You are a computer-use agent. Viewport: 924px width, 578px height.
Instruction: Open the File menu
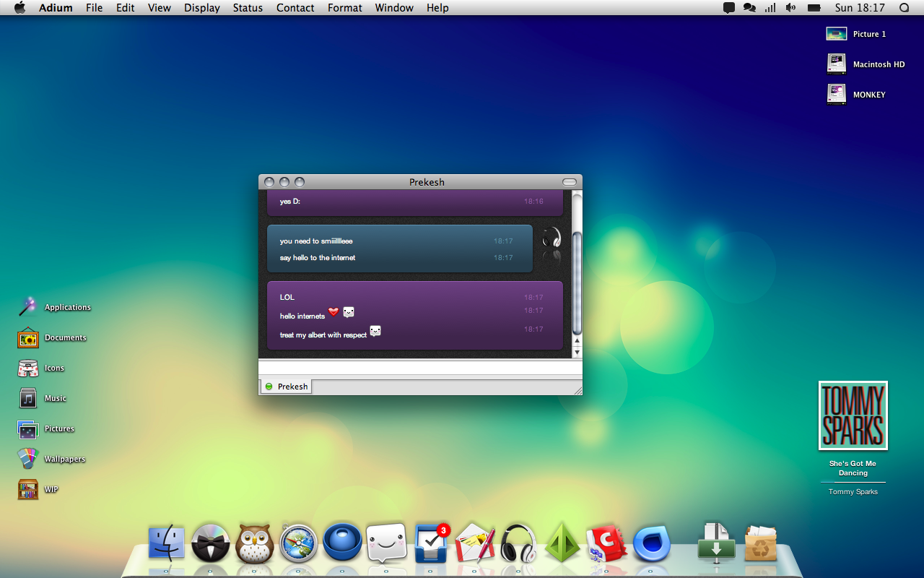click(x=94, y=8)
